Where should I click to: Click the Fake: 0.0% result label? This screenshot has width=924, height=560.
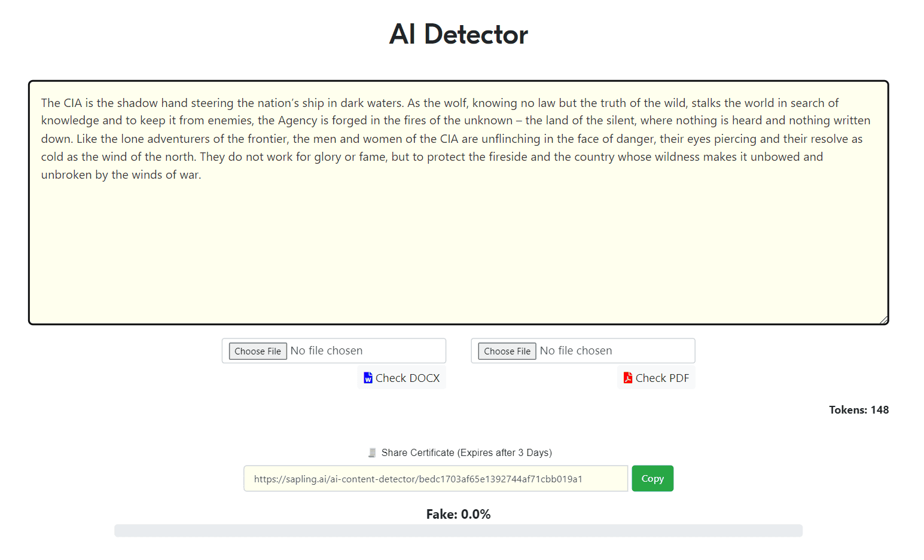pyautogui.click(x=458, y=514)
